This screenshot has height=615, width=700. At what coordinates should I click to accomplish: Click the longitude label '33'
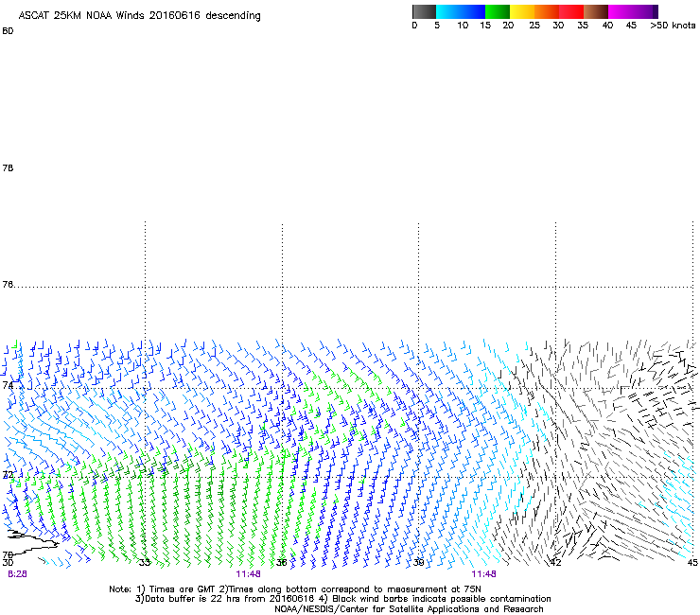pyautogui.click(x=145, y=563)
